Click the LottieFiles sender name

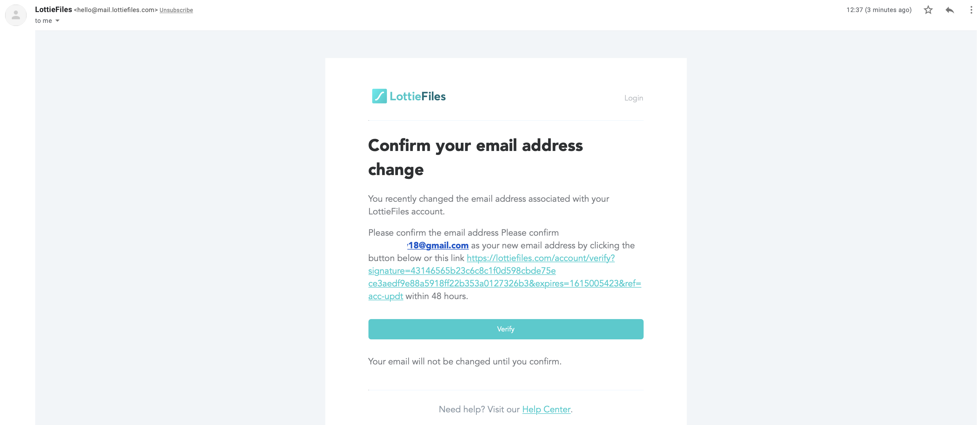pyautogui.click(x=53, y=10)
